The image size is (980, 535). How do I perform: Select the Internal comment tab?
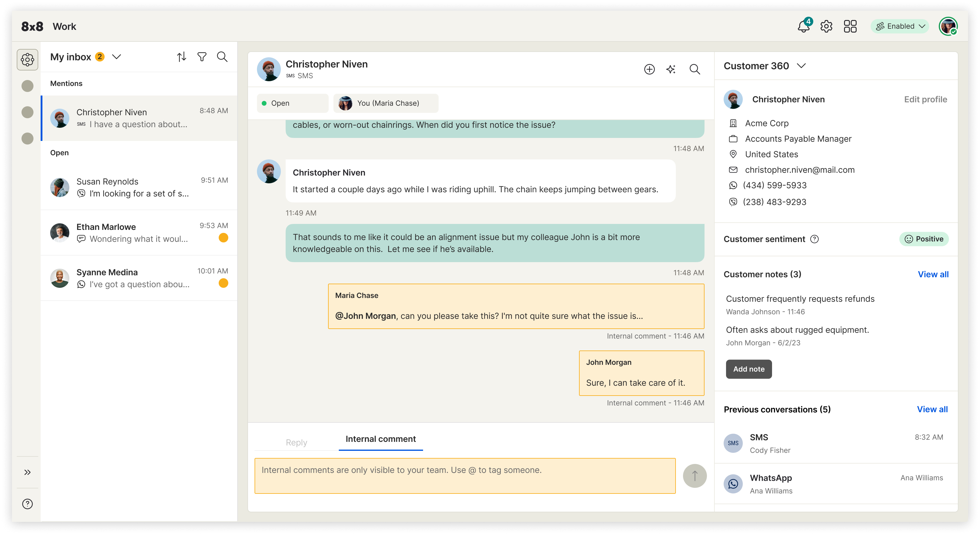click(380, 439)
